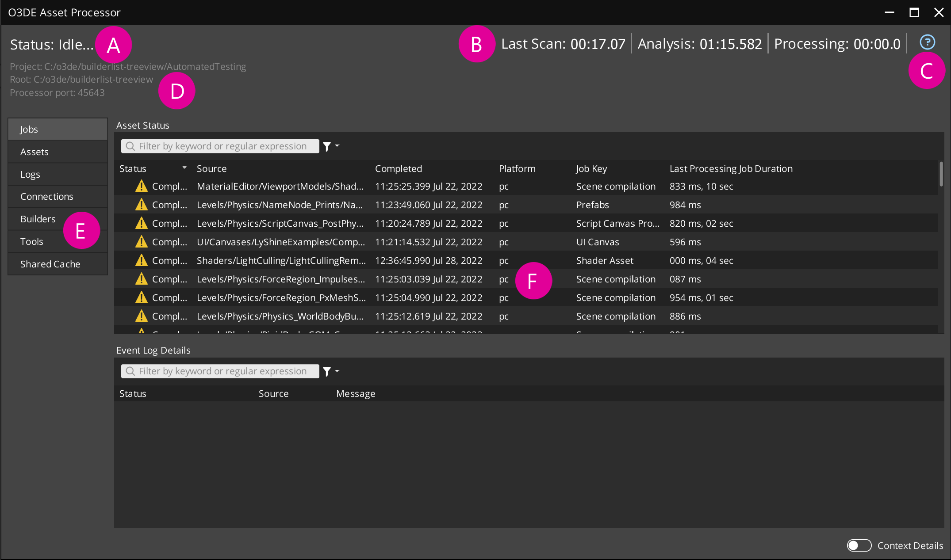Click Asset Status filter text field
This screenshot has height=560, width=951.
(x=220, y=146)
